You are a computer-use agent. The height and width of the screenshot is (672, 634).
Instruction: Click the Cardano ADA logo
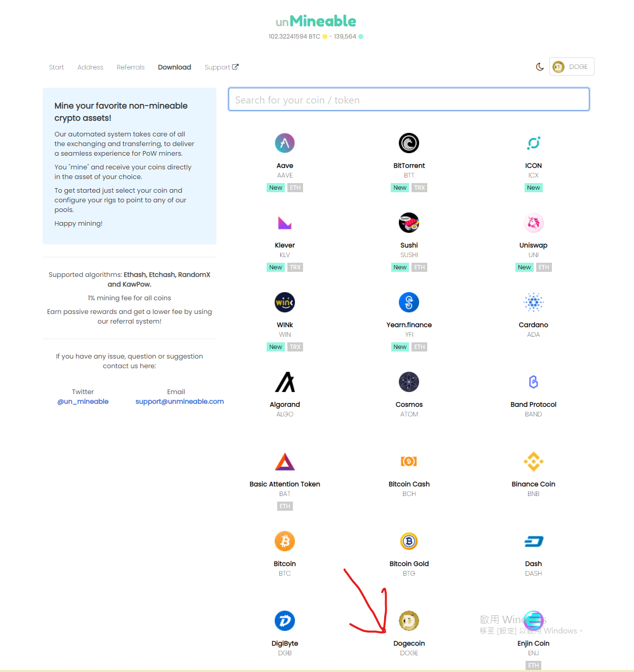(x=533, y=302)
